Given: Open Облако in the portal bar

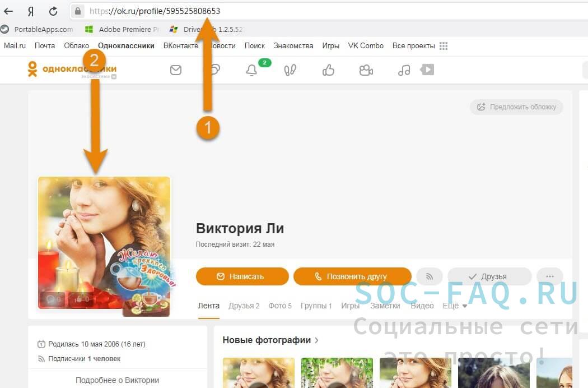Looking at the screenshot, I should coord(77,46).
